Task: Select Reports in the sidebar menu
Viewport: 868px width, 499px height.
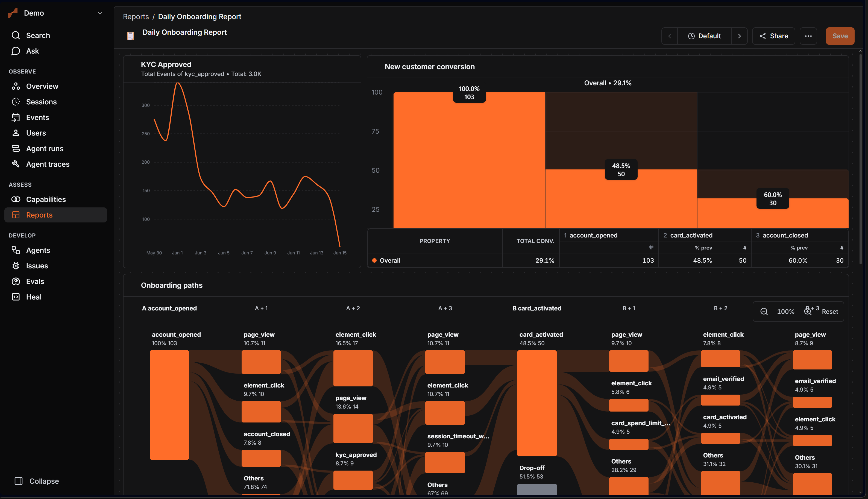Action: (55, 215)
